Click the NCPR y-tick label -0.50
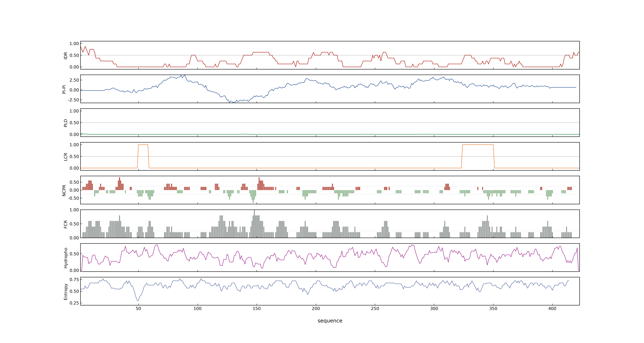This screenshot has width=644, height=343. click(x=73, y=198)
